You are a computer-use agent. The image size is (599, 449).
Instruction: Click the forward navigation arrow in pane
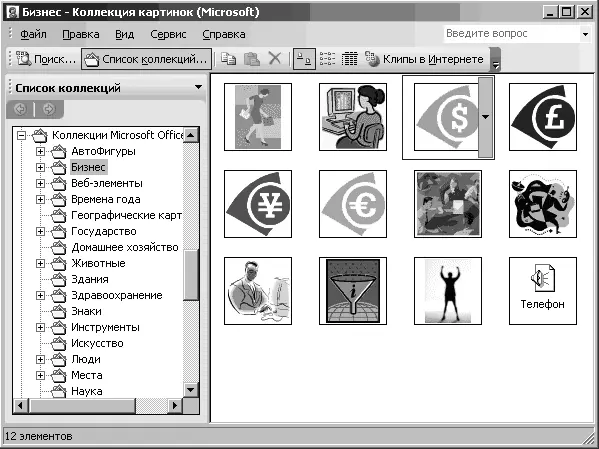[49, 109]
